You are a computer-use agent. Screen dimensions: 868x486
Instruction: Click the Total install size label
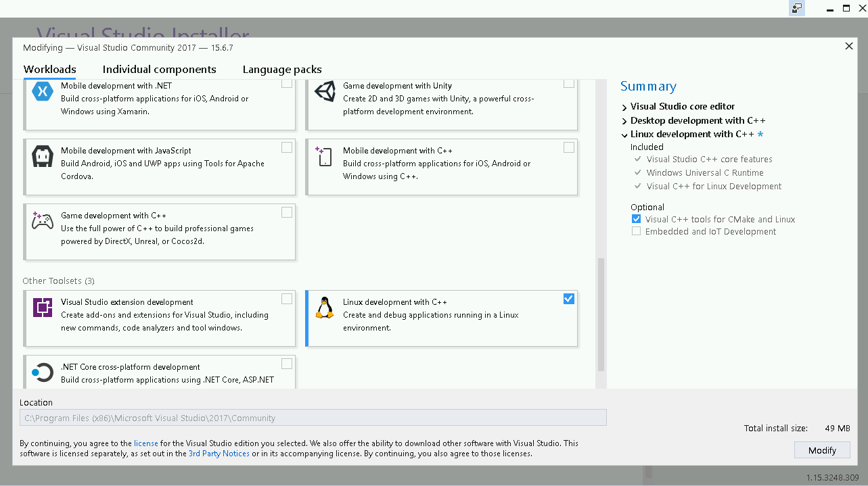click(x=776, y=429)
